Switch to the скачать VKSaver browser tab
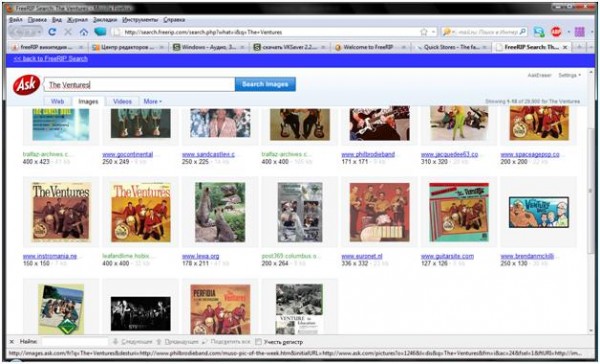 [x=289, y=47]
